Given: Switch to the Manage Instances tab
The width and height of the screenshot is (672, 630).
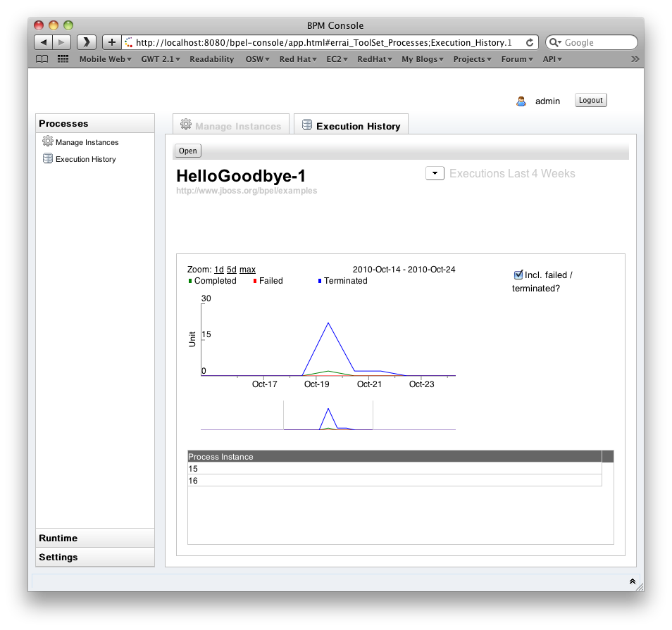Looking at the screenshot, I should click(x=231, y=125).
